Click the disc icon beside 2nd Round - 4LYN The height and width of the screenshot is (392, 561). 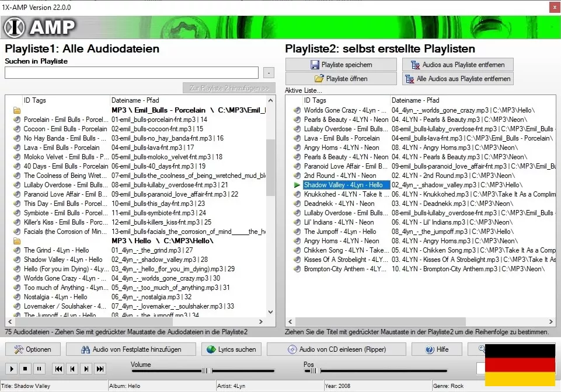point(297,176)
